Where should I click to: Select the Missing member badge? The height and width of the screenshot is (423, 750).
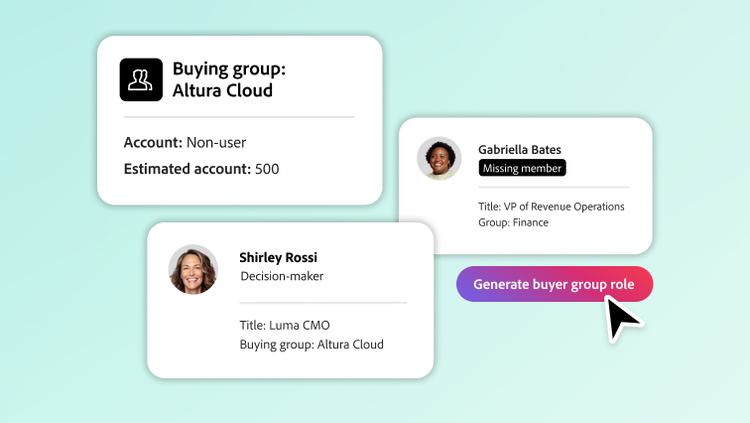click(522, 168)
